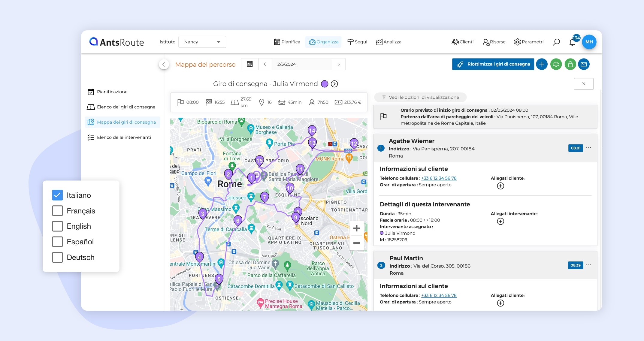This screenshot has height=341, width=644.
Task: Open the notifications bell icon
Action: [572, 42]
